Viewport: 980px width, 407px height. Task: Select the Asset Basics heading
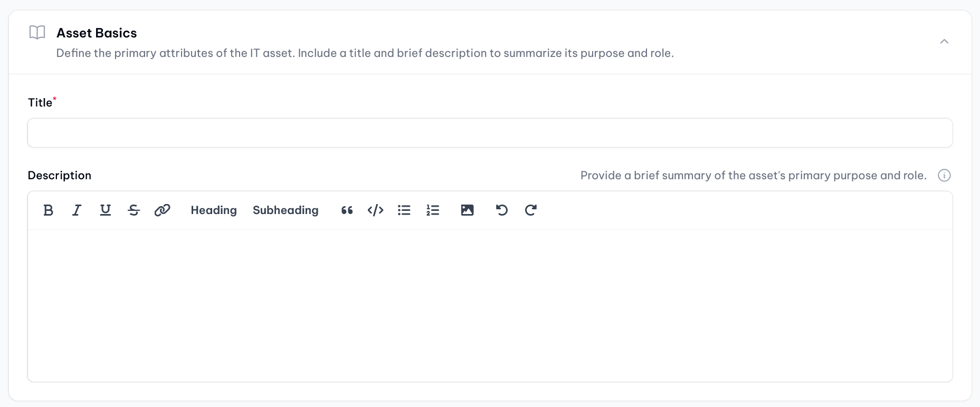[x=97, y=33]
